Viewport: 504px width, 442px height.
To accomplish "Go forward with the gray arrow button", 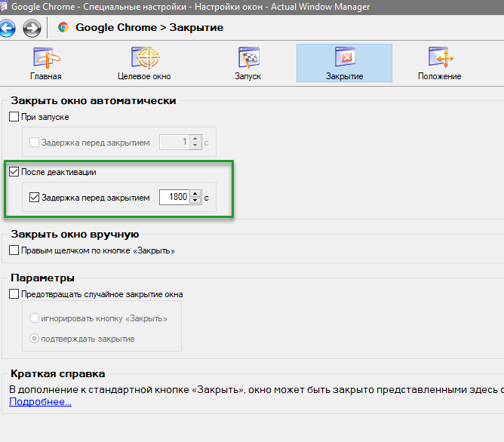I will tap(32, 28).
